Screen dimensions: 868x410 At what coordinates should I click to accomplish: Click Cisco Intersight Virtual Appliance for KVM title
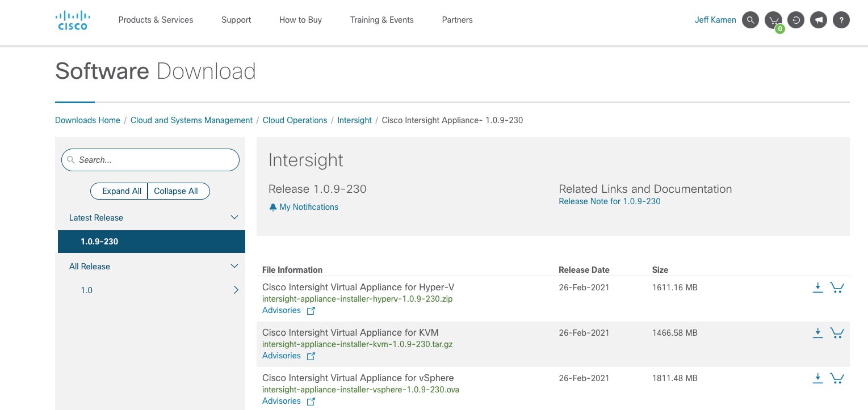click(x=350, y=332)
